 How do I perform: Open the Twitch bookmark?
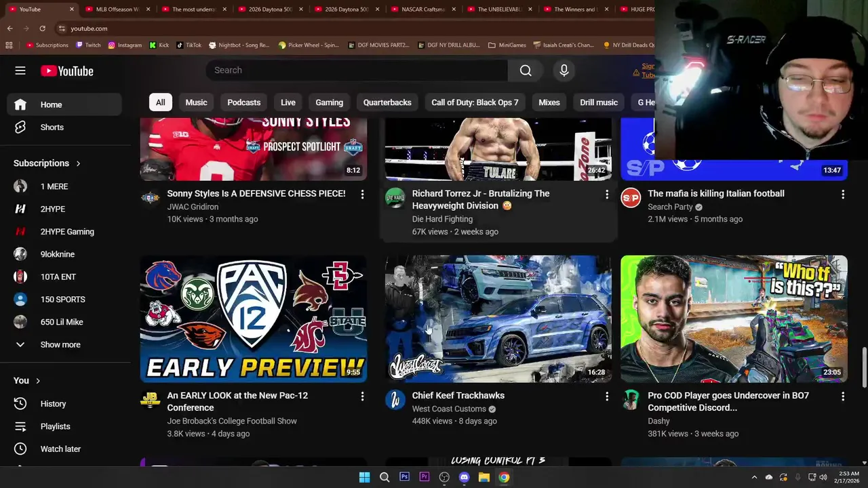pos(88,45)
